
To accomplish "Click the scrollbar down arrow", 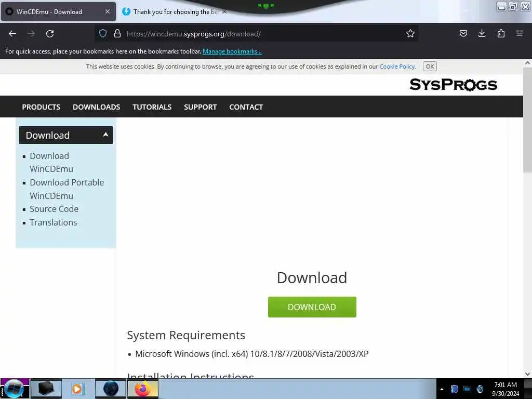I will [527, 374].
